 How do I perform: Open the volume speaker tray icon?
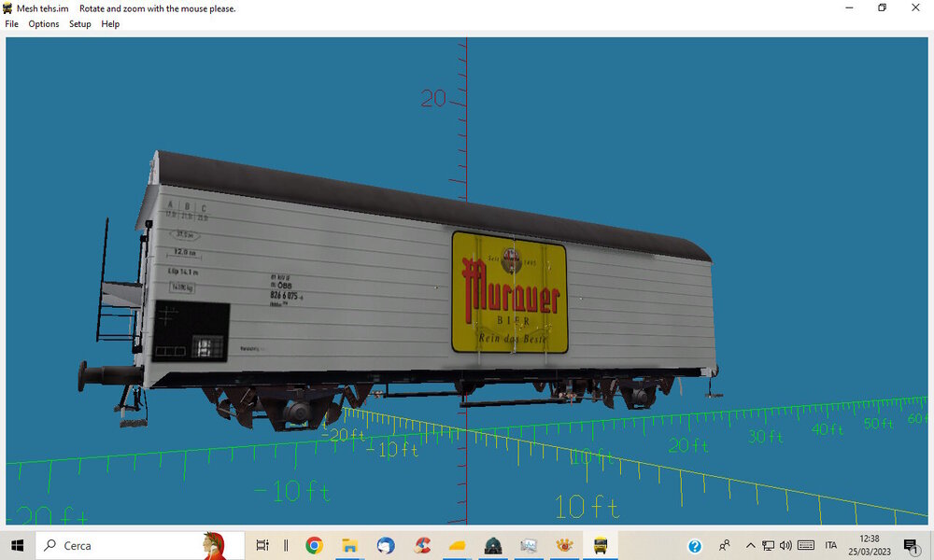click(x=785, y=545)
